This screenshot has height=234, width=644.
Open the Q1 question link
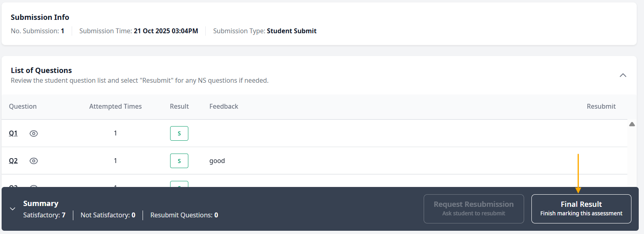coord(13,133)
